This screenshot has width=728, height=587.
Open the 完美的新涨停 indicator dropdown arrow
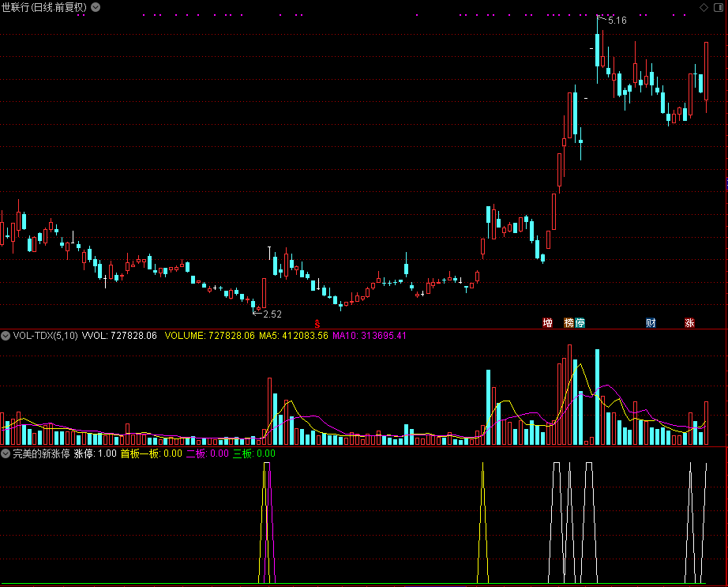(6, 453)
